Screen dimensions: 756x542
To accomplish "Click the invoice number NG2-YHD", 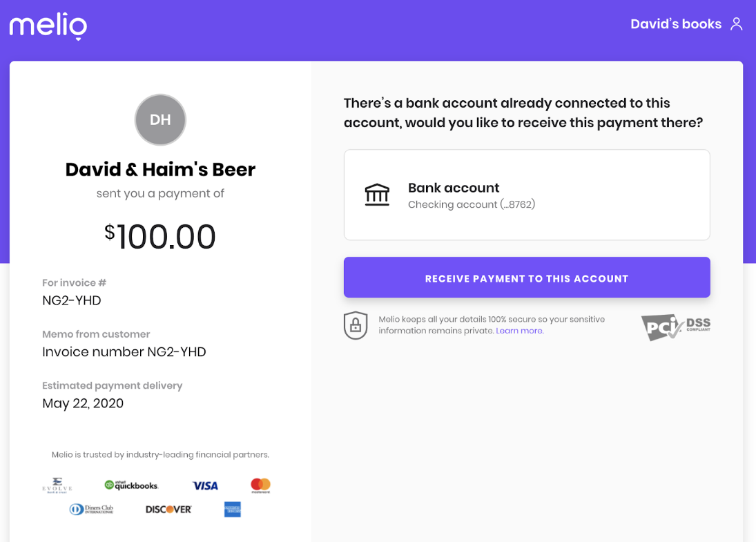I will pyautogui.click(x=72, y=300).
